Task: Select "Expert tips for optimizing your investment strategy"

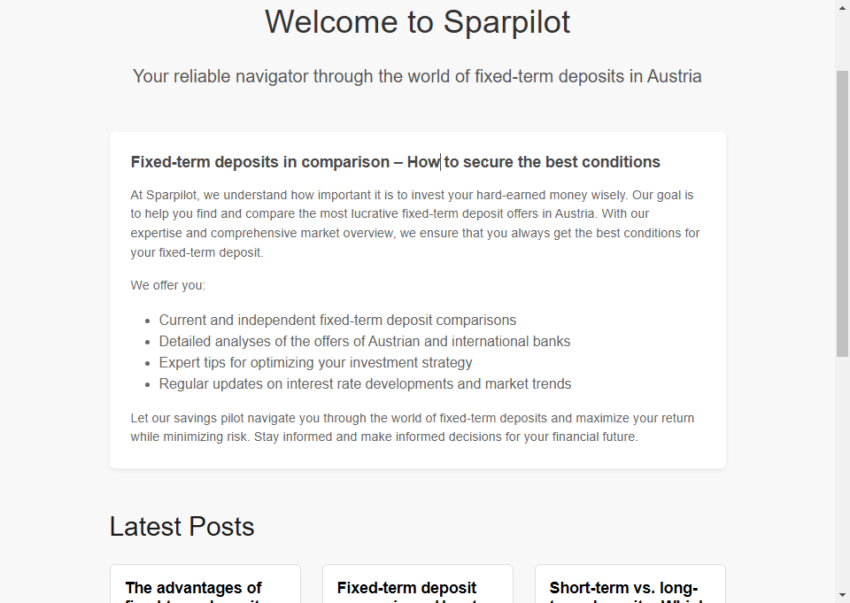Action: 315,362
